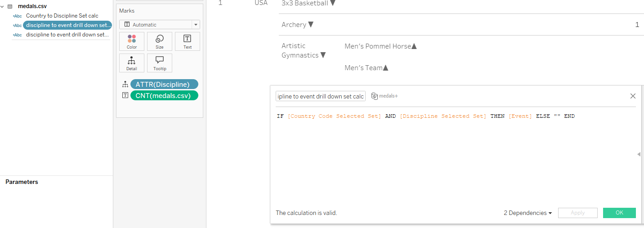Screen dimensions: 644x228
Task: Open the Size marks card
Action: [x=160, y=41]
